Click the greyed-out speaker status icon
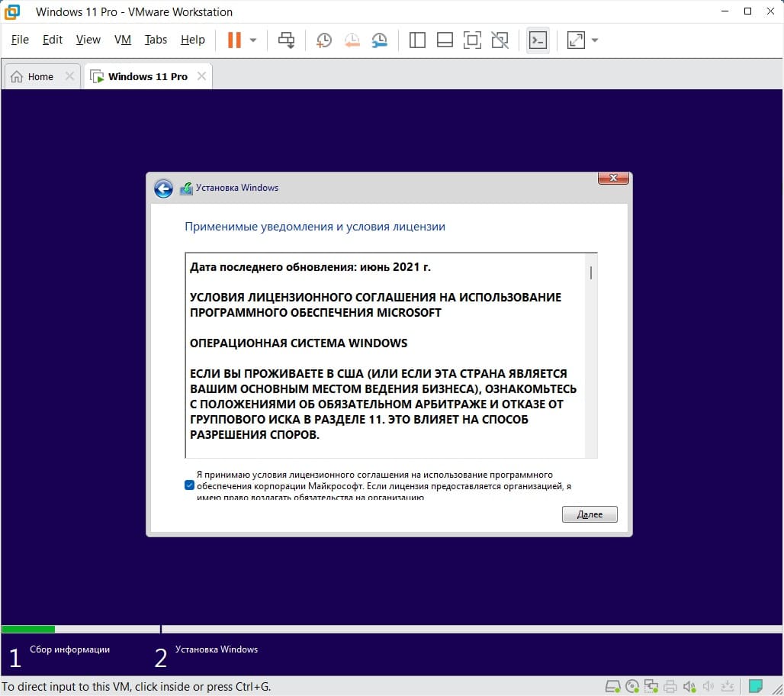The height and width of the screenshot is (696, 784). tap(708, 687)
